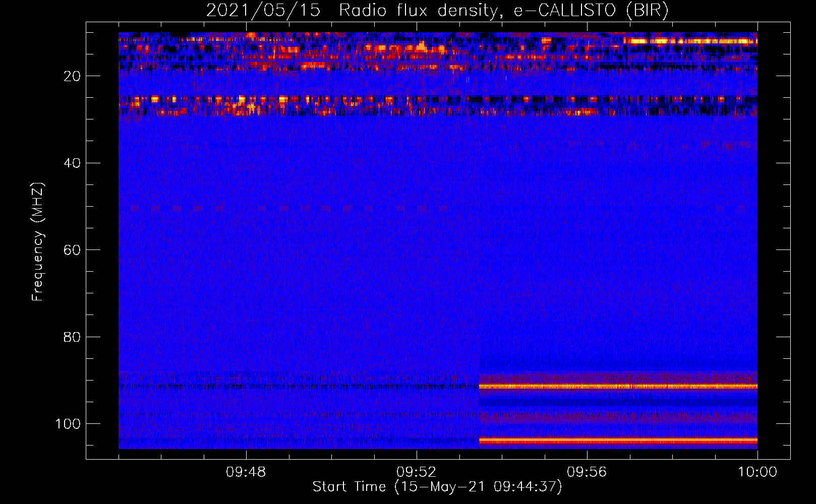This screenshot has width=816, height=504.
Task: Click the 60 MHz frequency tick label
Action: tap(72, 250)
